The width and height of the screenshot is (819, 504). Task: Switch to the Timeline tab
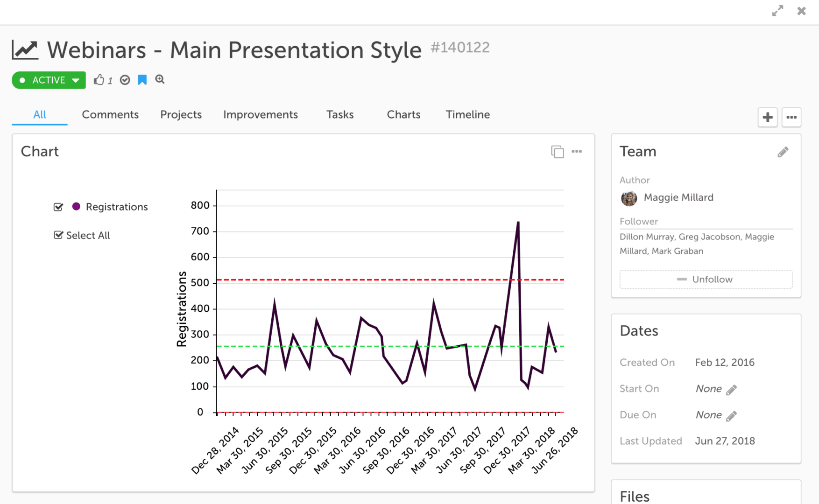pos(467,115)
